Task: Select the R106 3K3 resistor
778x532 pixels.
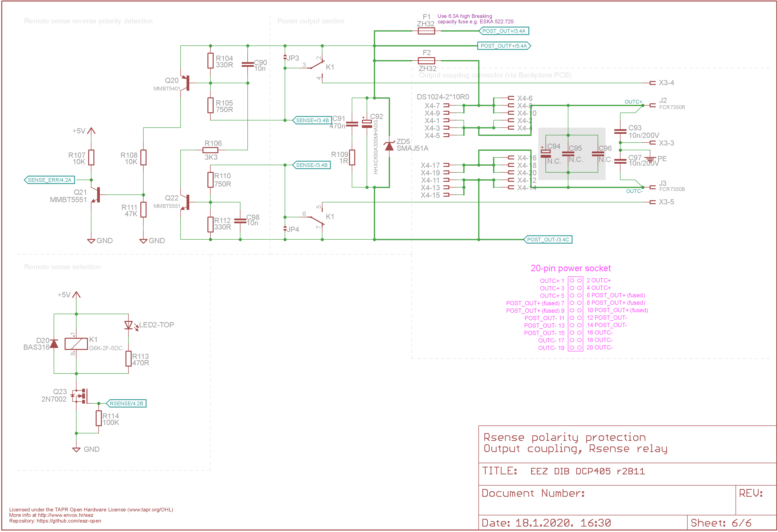Action: pos(210,150)
